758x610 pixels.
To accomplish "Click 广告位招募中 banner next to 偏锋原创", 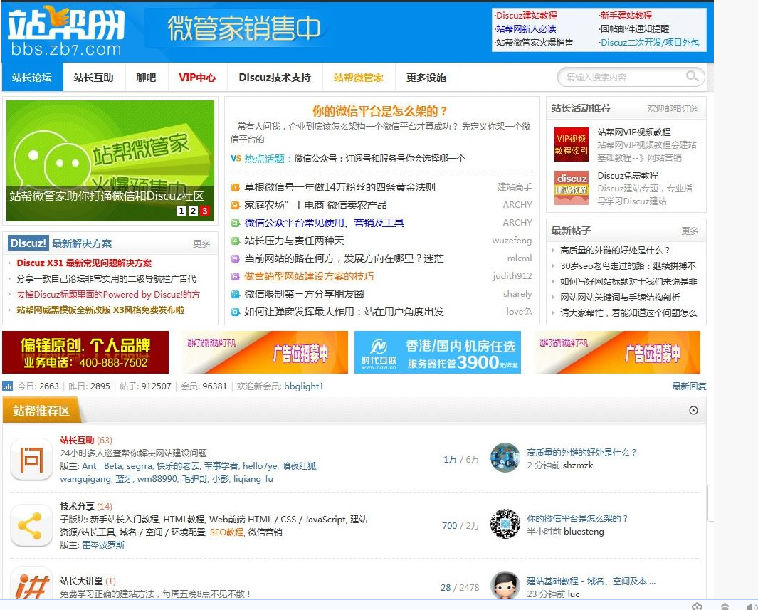I will point(265,352).
